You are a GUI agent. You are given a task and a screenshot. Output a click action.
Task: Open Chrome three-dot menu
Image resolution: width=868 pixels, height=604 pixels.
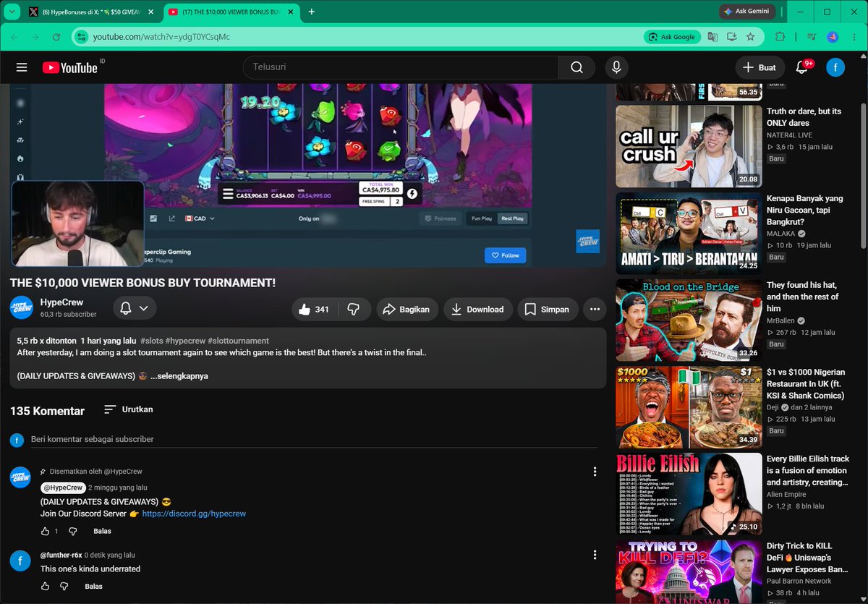(x=853, y=36)
